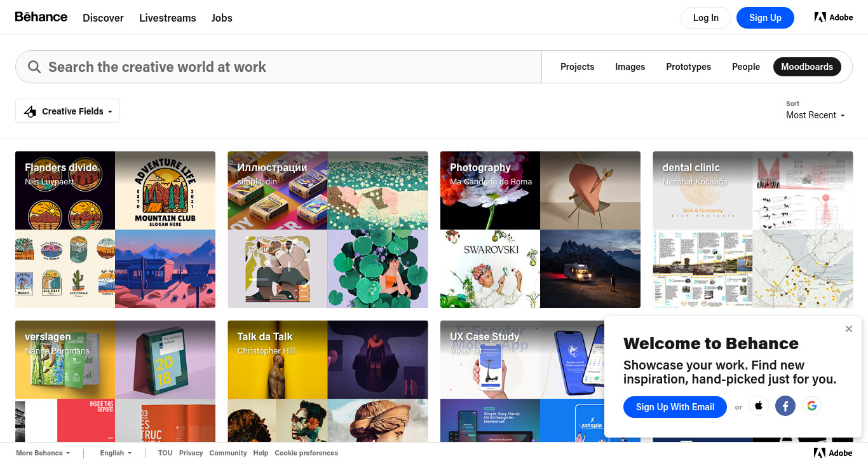The width and height of the screenshot is (868, 463).
Task: Click the Adobe logo in header
Action: [834, 17]
